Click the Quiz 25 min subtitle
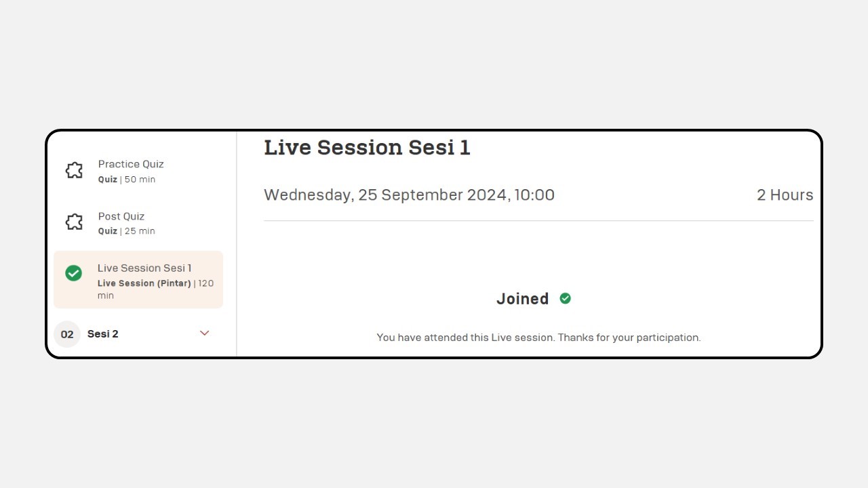868x488 pixels. click(127, 231)
